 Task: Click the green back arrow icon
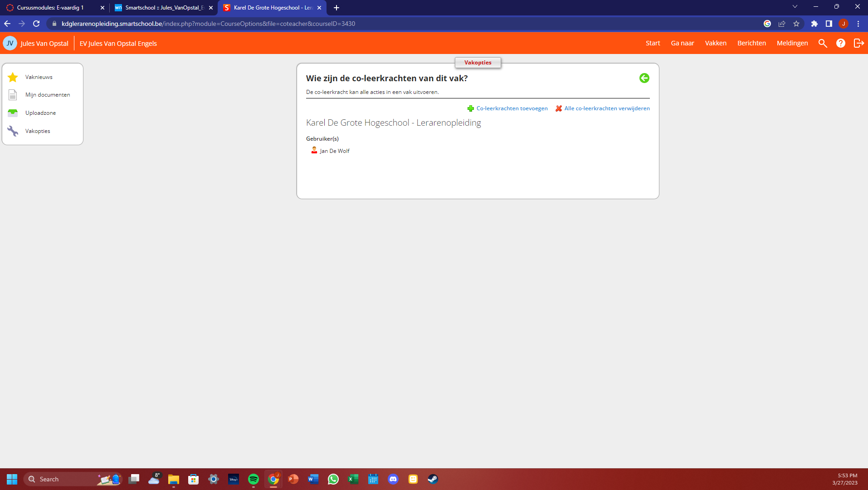click(644, 78)
